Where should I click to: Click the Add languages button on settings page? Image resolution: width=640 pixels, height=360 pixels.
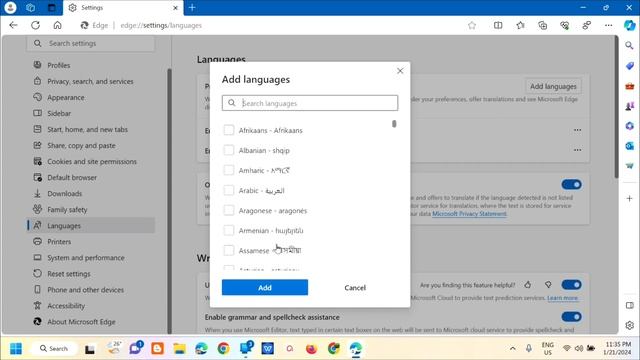click(x=553, y=86)
